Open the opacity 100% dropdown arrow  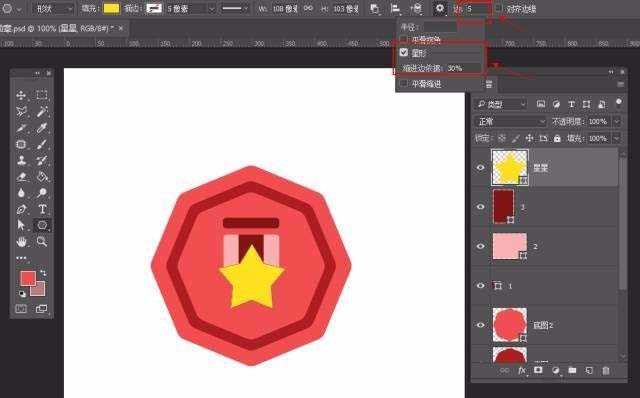[617, 121]
